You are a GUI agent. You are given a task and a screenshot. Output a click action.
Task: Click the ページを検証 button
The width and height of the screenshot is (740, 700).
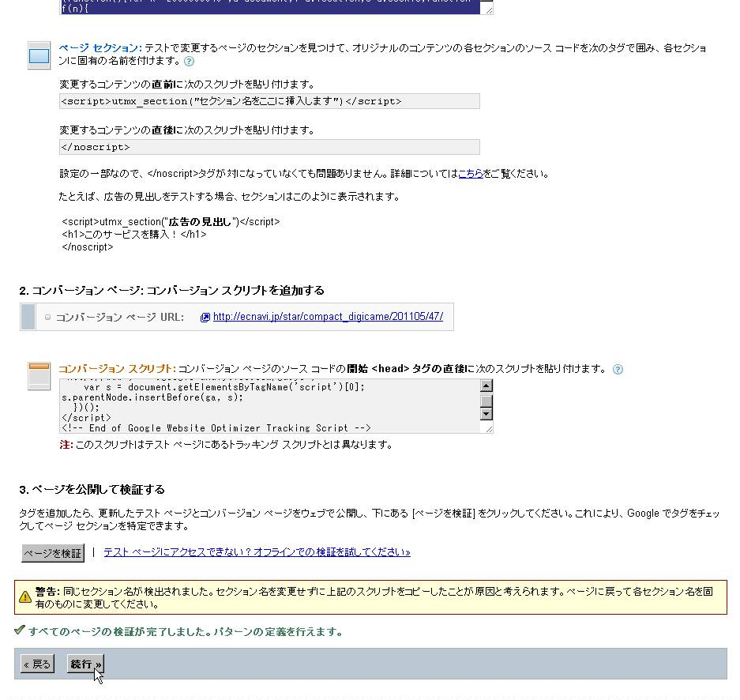[x=53, y=553]
